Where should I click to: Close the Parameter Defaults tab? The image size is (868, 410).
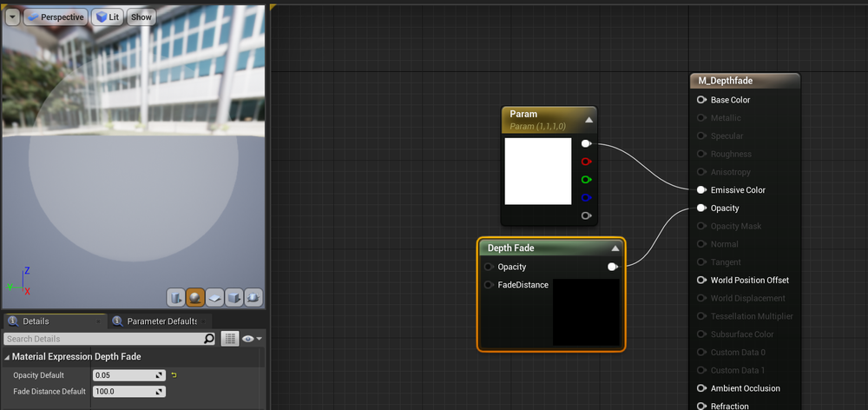click(x=204, y=321)
